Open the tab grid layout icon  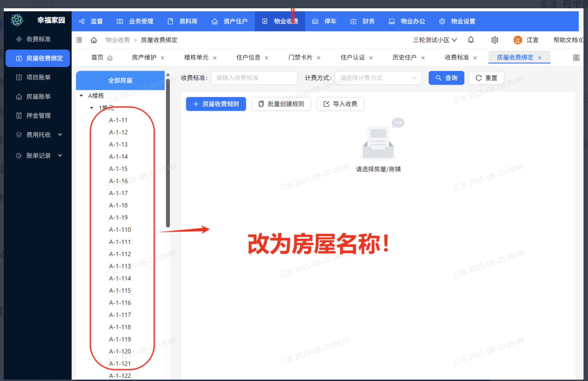coord(576,58)
